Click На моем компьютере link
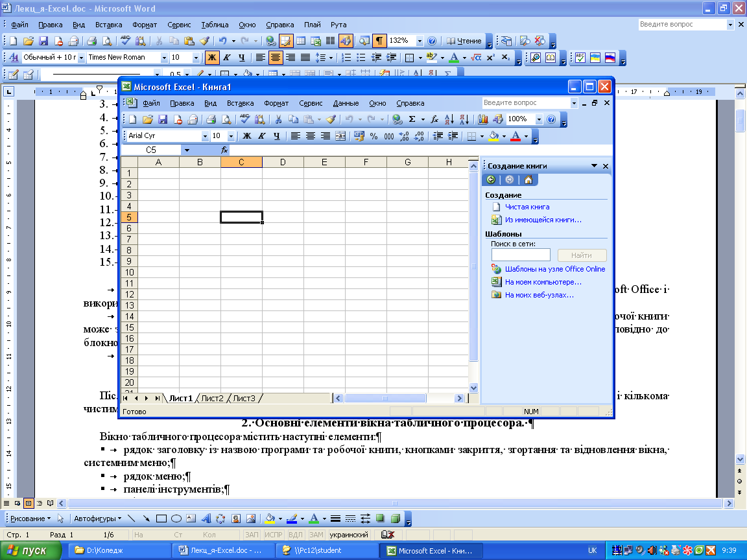Screen dimensions: 747x560 (x=543, y=282)
